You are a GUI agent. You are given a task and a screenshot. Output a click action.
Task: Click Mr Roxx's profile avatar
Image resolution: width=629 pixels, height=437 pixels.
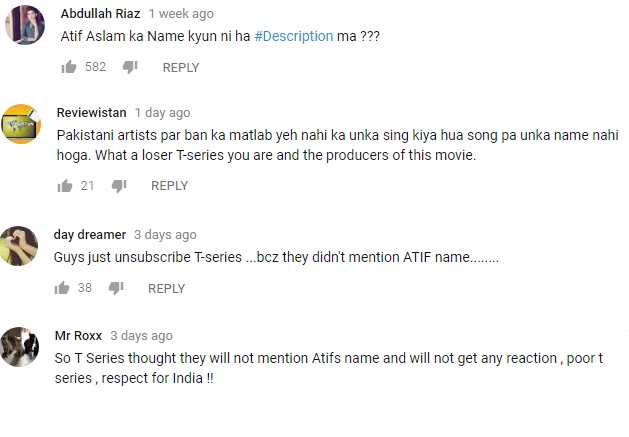(19, 347)
